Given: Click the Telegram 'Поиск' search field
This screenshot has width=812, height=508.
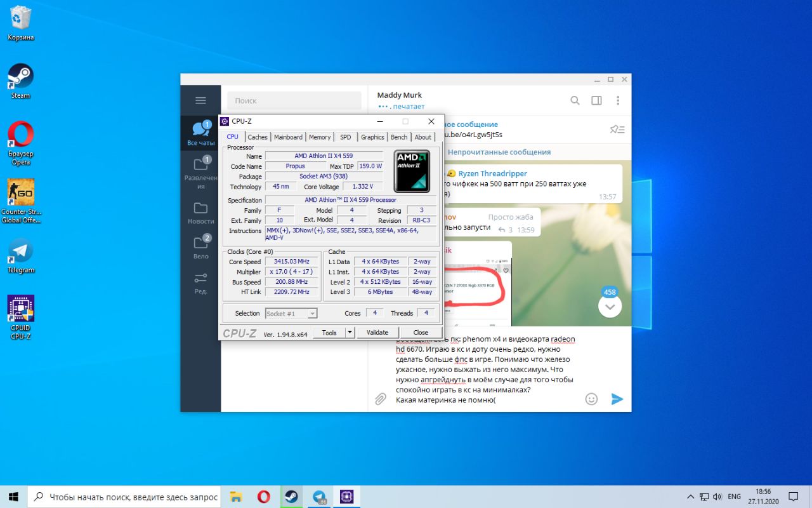Looking at the screenshot, I should 294,100.
